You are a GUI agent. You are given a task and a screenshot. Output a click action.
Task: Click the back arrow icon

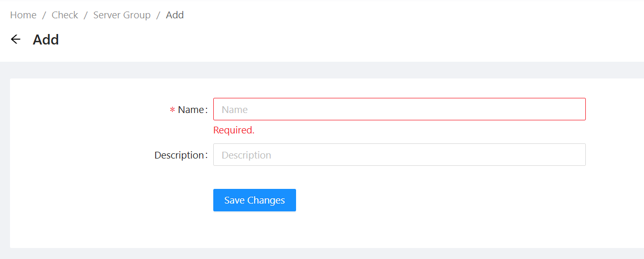click(16, 39)
